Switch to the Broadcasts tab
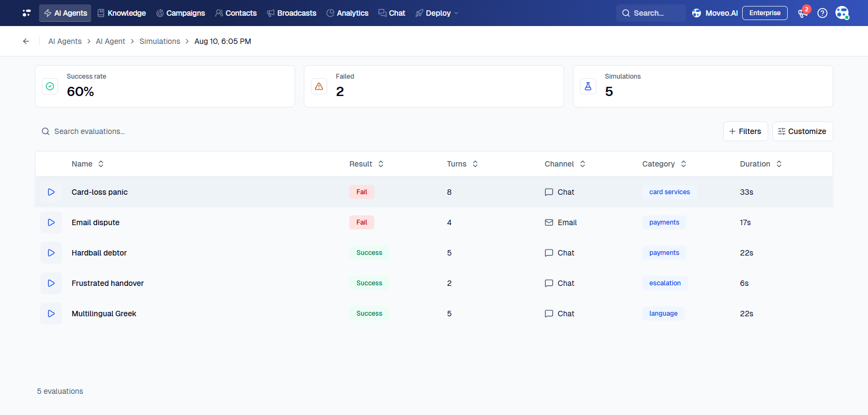This screenshot has height=415, width=868. tap(292, 13)
